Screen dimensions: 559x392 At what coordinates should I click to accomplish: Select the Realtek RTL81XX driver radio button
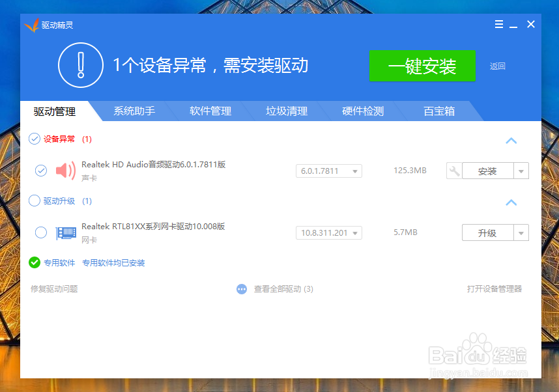pos(40,232)
